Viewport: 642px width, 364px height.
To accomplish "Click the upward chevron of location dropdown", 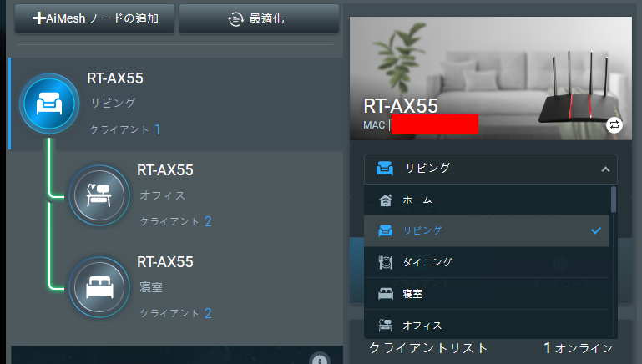I will coord(605,169).
